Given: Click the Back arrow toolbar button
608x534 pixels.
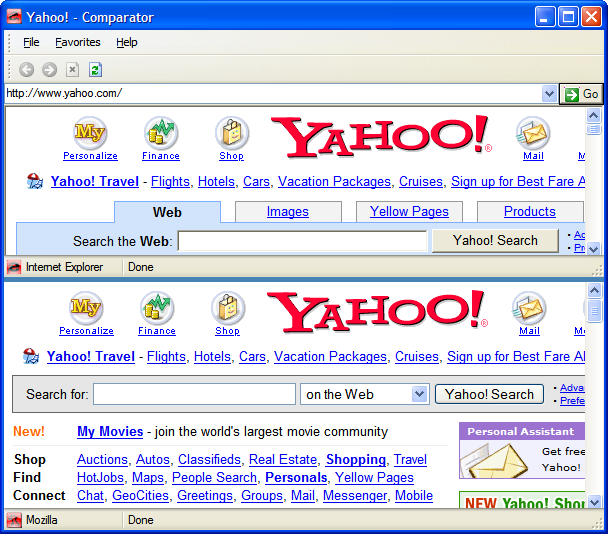Looking at the screenshot, I should click(26, 70).
